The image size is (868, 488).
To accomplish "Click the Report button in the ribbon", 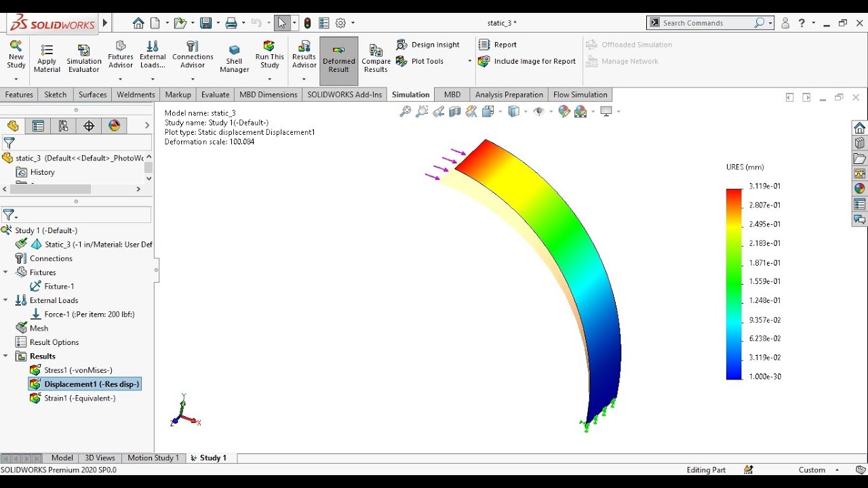I will [498, 45].
